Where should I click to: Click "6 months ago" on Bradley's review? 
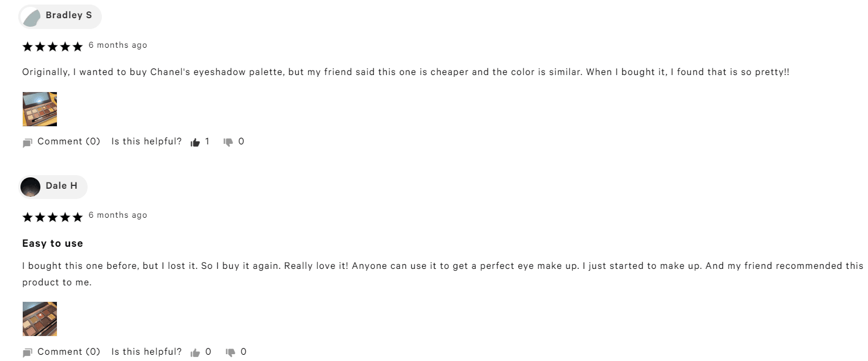[118, 45]
